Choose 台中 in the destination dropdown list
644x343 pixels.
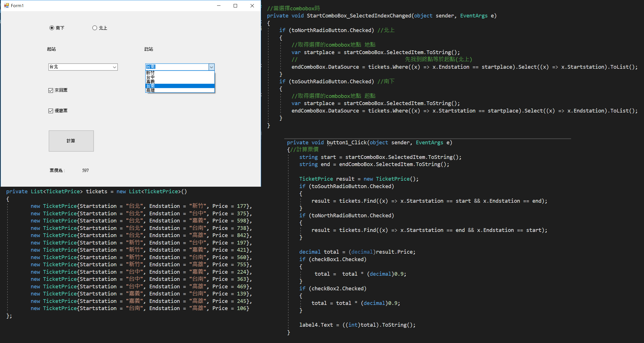point(180,77)
